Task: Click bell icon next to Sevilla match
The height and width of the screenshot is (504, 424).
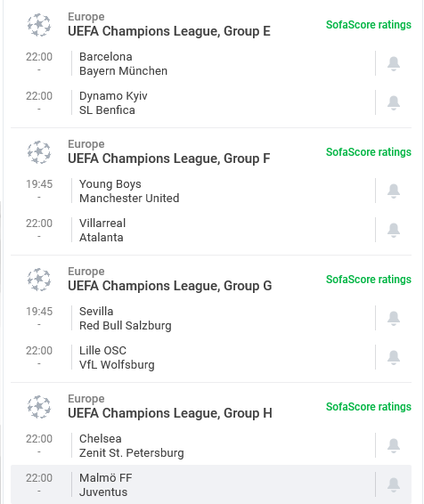Action: point(394,318)
